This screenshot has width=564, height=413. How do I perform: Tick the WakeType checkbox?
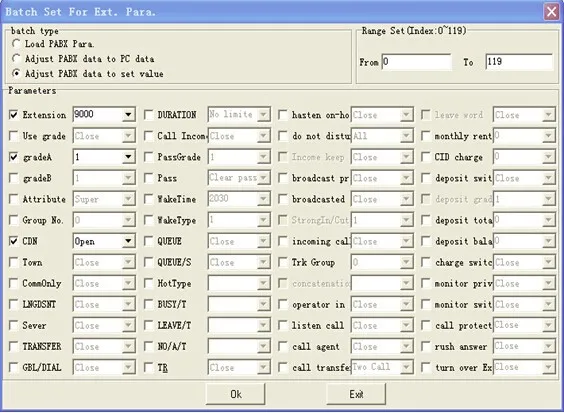click(x=149, y=220)
